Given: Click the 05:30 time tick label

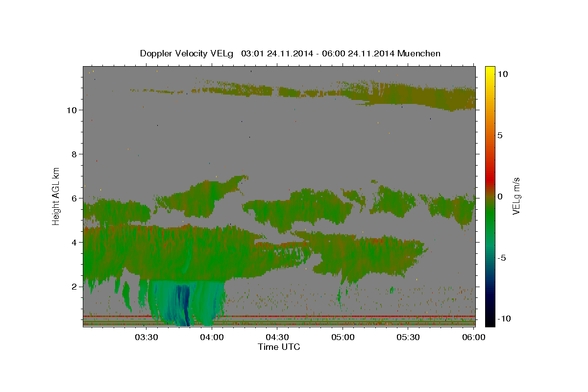Looking at the screenshot, I should [409, 337].
